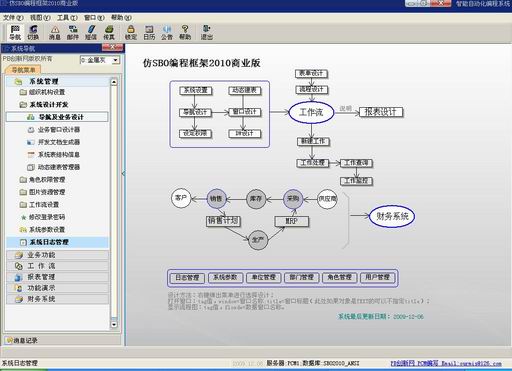The width and height of the screenshot is (512, 371).
Task: Click the 切换 switch toolbar icon
Action: 33,32
